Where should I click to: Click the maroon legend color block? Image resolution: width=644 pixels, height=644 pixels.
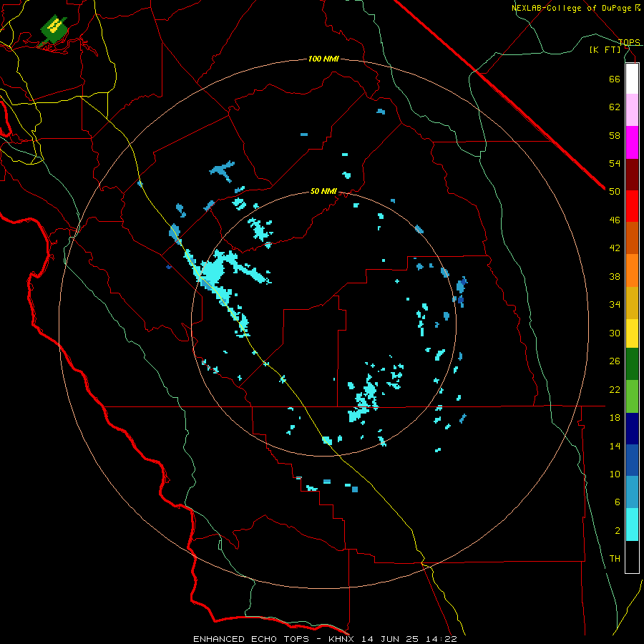632,175
